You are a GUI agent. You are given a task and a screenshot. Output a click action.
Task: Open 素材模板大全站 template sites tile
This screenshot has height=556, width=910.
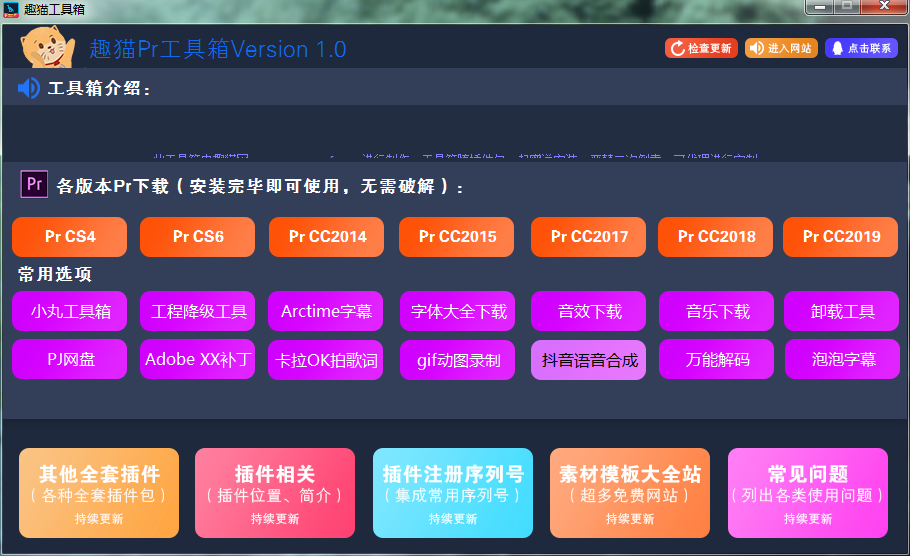(x=629, y=493)
